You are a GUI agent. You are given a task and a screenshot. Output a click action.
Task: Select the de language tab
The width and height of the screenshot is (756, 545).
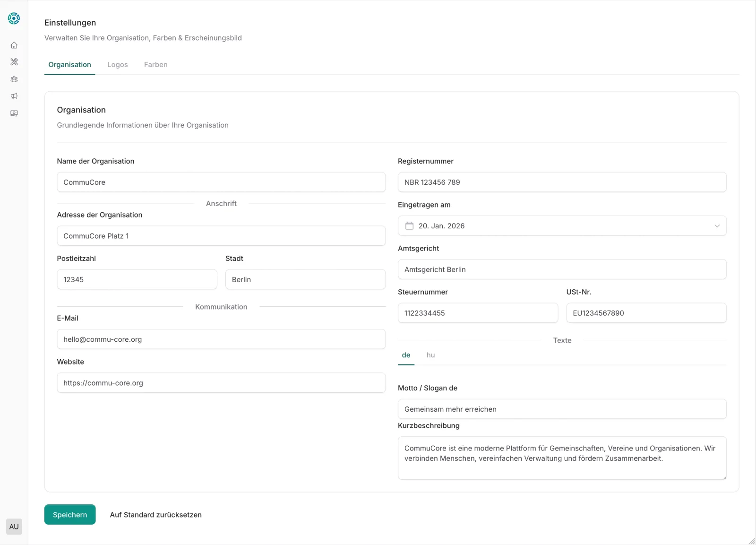point(406,355)
